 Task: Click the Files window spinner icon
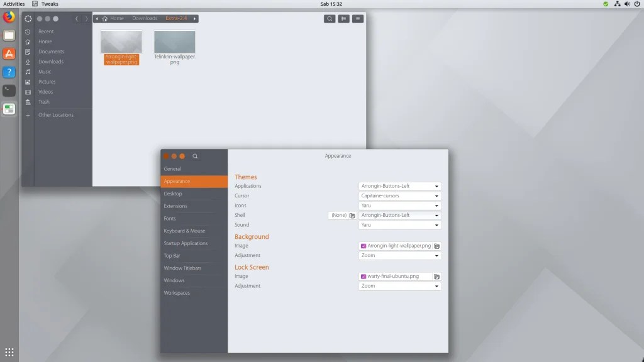[28, 19]
